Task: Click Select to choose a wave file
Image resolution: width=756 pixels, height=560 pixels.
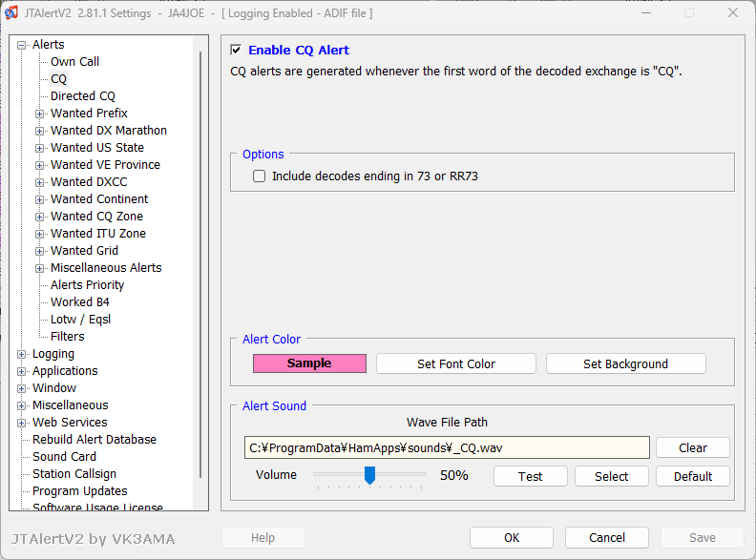Action: [x=611, y=476]
